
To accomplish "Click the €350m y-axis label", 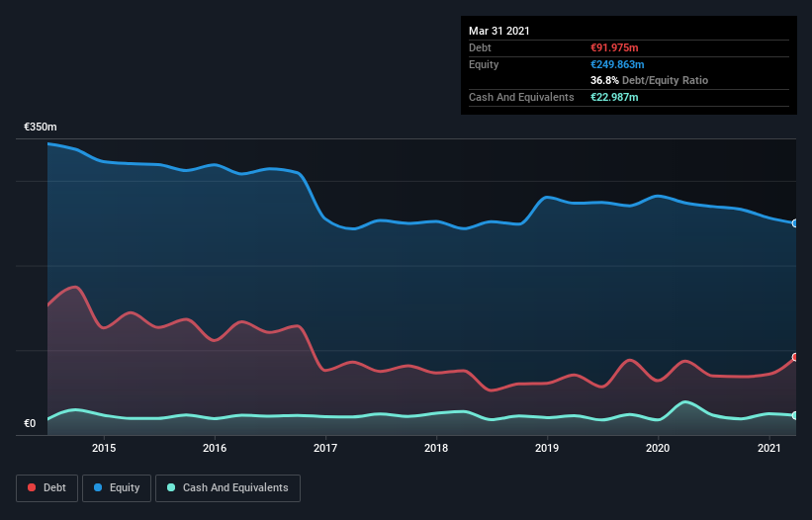I will coord(41,127).
